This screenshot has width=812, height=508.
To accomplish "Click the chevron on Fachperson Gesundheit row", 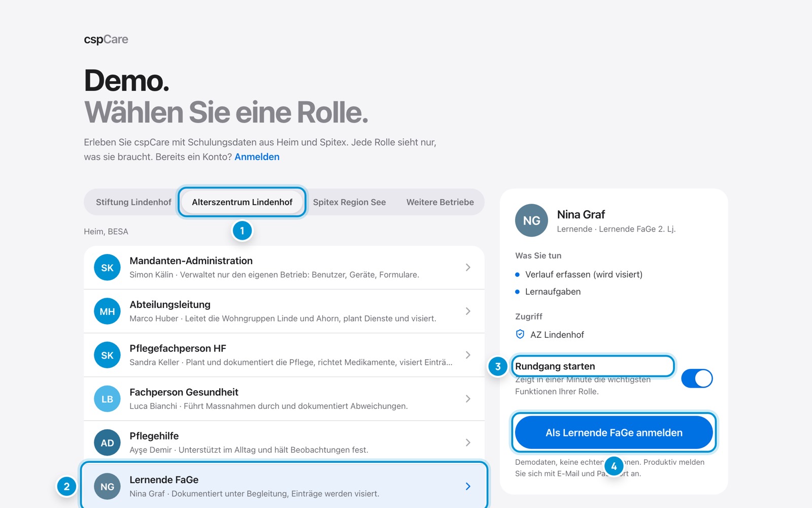I will [468, 399].
